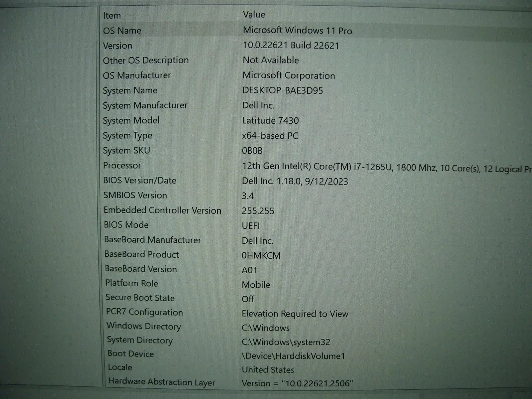Image resolution: width=532 pixels, height=399 pixels.
Task: Select 'United States' value
Action: pos(268,370)
